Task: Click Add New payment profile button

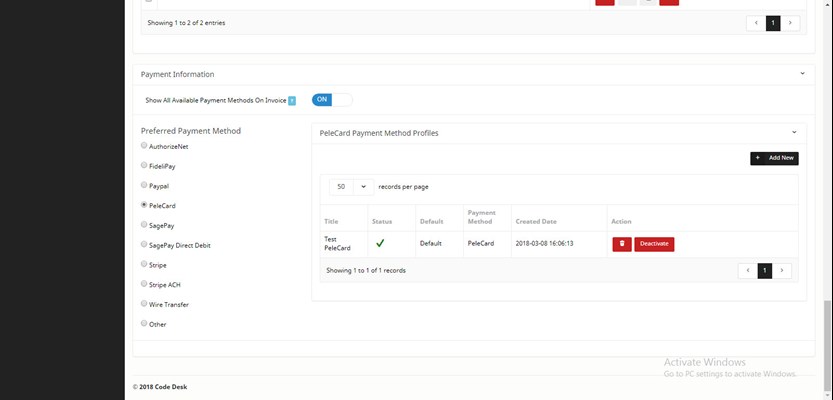Action: pos(774,158)
